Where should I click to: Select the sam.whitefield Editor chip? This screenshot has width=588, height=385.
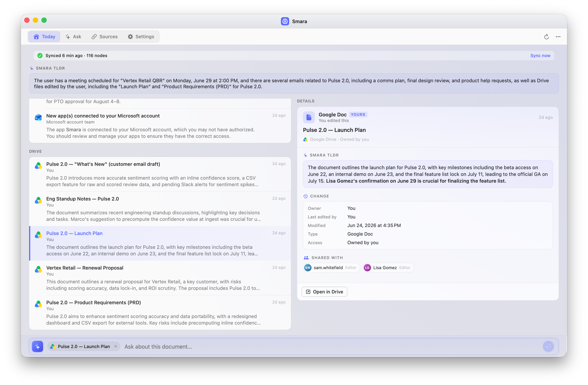click(x=331, y=268)
